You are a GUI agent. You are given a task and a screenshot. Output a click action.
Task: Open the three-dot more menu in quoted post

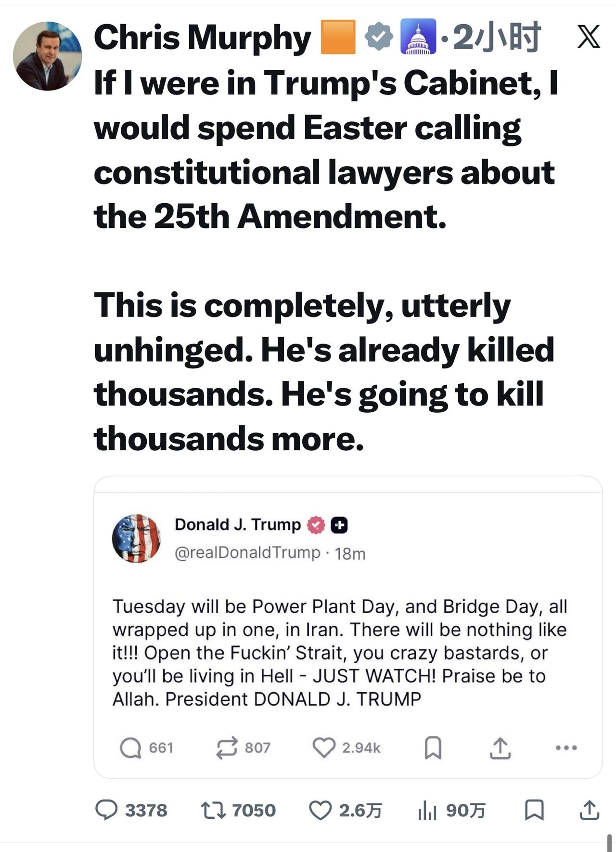[566, 747]
